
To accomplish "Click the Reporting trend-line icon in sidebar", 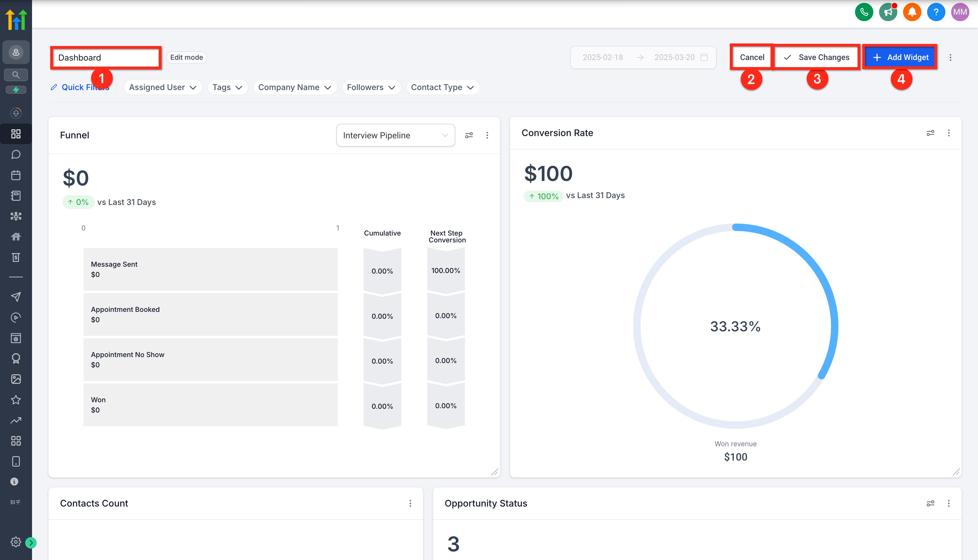I will (16, 420).
